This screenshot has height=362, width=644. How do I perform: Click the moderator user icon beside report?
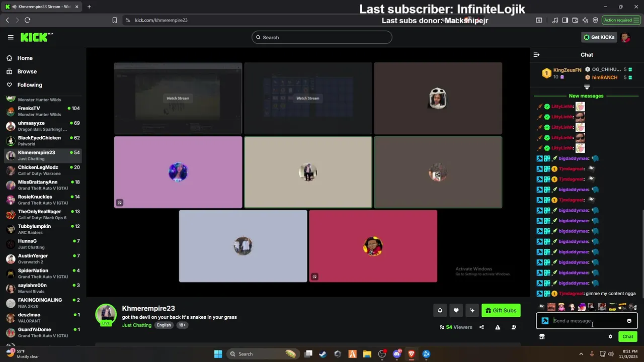(x=514, y=327)
